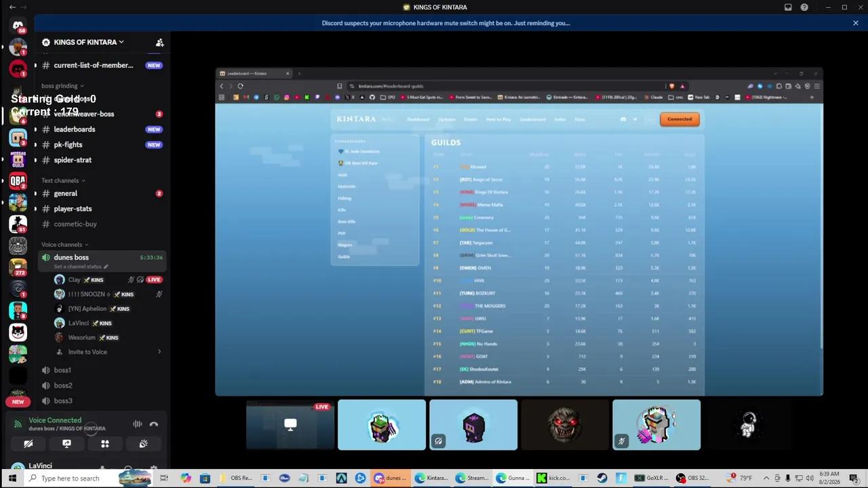
Task: Open the QBA server icon
Action: [18, 181]
